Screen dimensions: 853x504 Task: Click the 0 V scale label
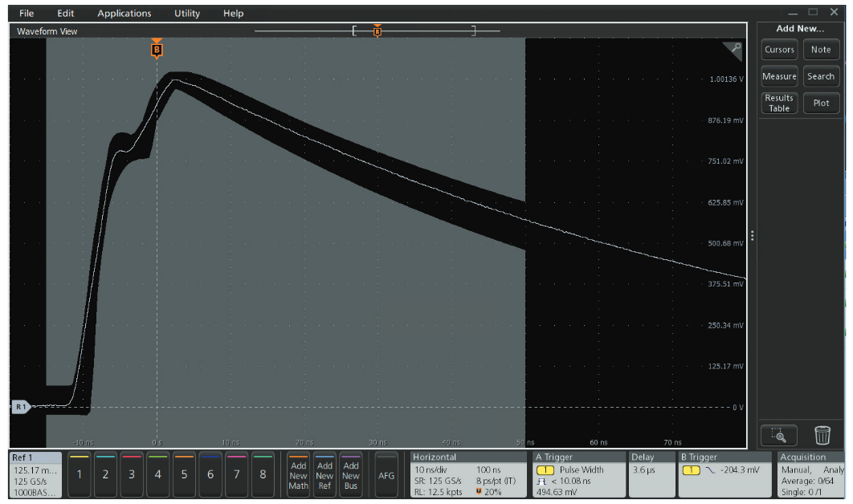coord(738,407)
